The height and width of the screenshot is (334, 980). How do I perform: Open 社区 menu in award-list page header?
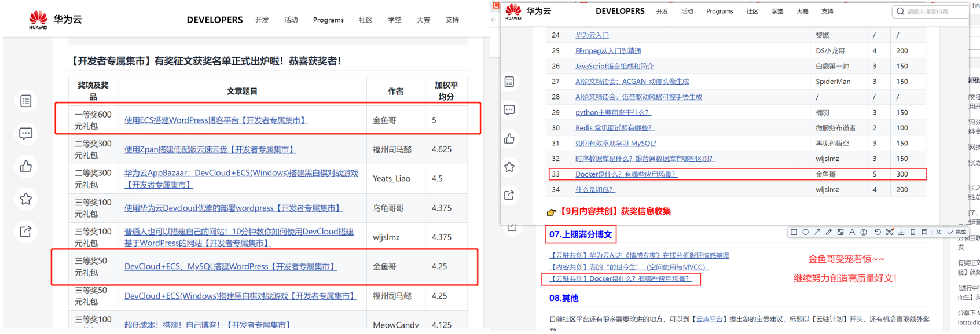click(x=366, y=20)
